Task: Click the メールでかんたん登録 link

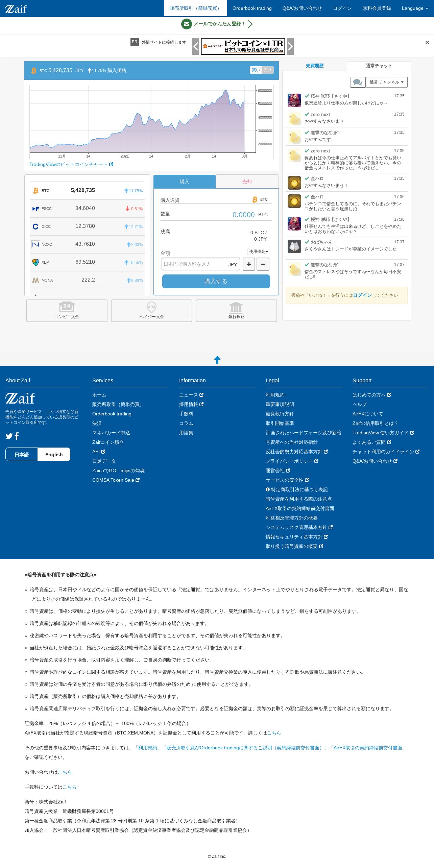Action: coord(219,24)
